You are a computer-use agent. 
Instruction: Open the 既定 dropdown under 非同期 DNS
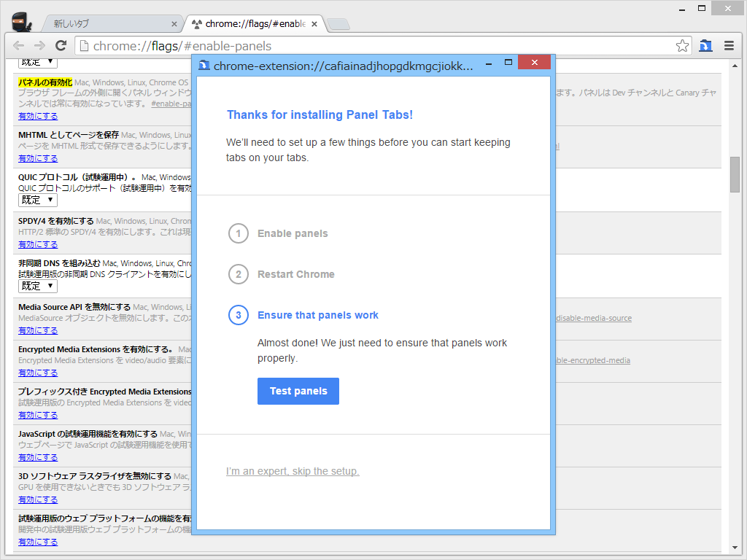(38, 286)
